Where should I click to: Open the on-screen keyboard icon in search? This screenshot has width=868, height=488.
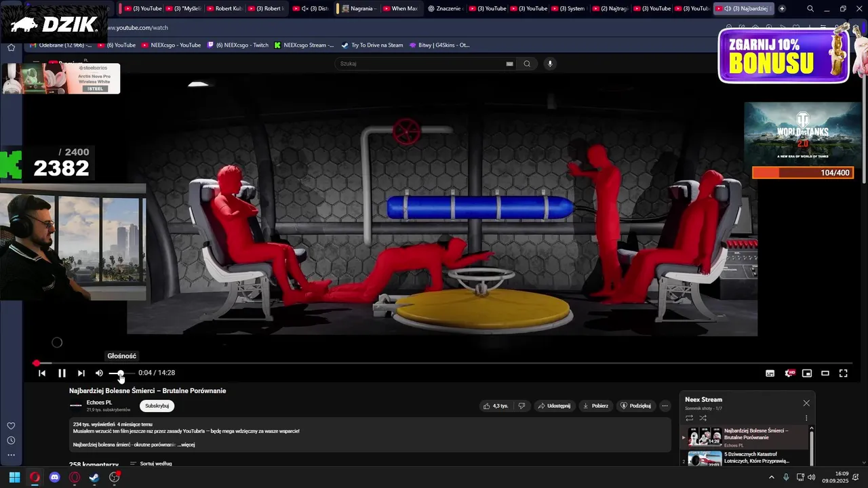click(x=509, y=64)
